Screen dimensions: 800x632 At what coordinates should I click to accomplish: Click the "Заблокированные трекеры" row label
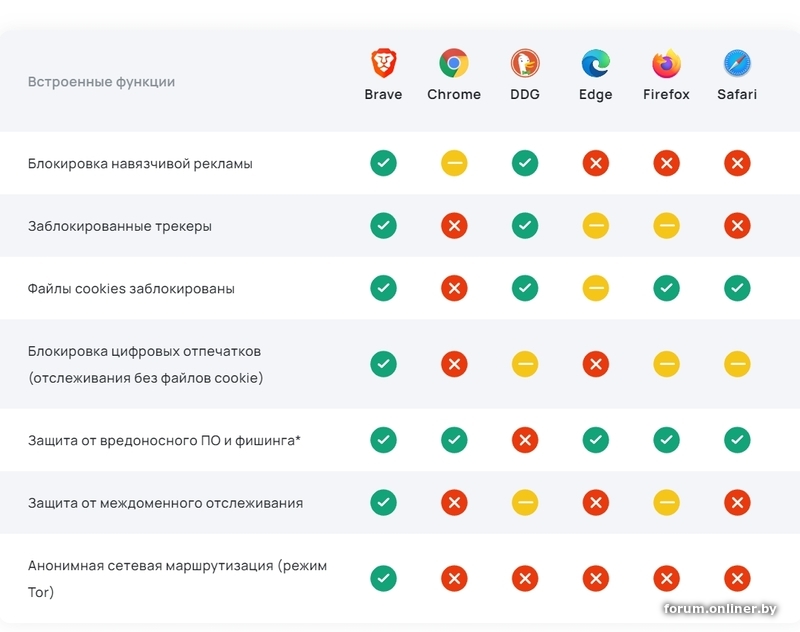(x=120, y=226)
